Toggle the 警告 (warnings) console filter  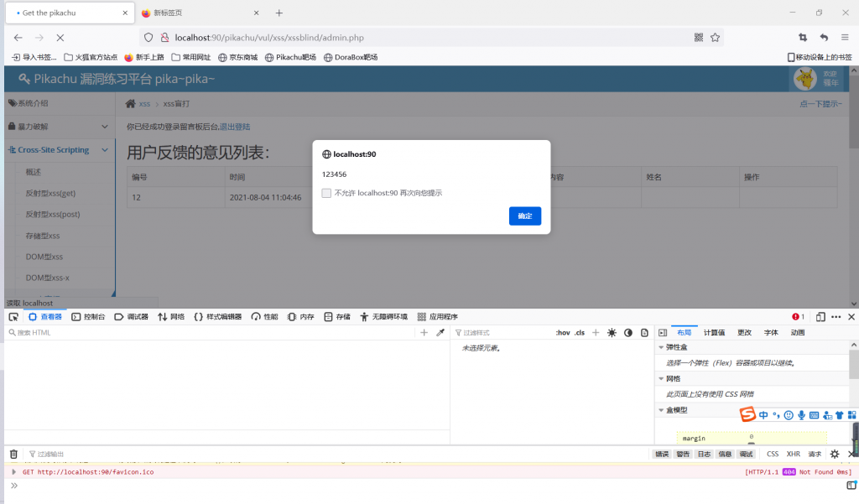click(x=683, y=454)
